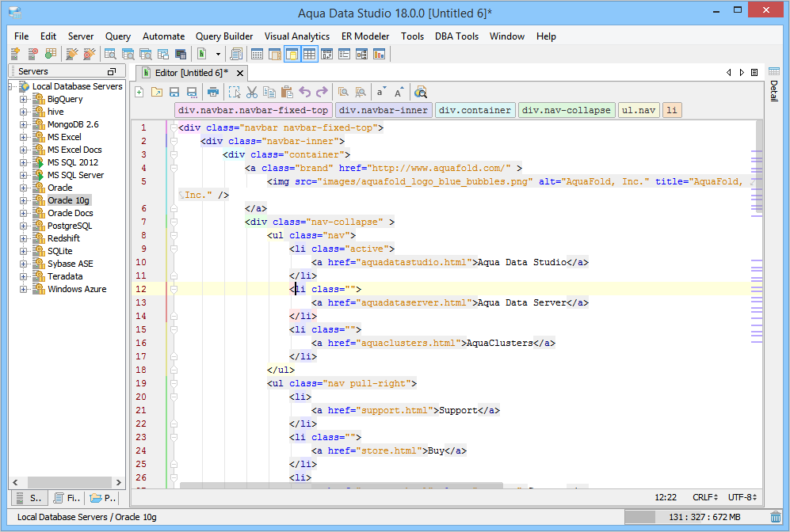The image size is (790, 532).
Task: Click the Select All dashed rectangle icon
Action: point(235,92)
